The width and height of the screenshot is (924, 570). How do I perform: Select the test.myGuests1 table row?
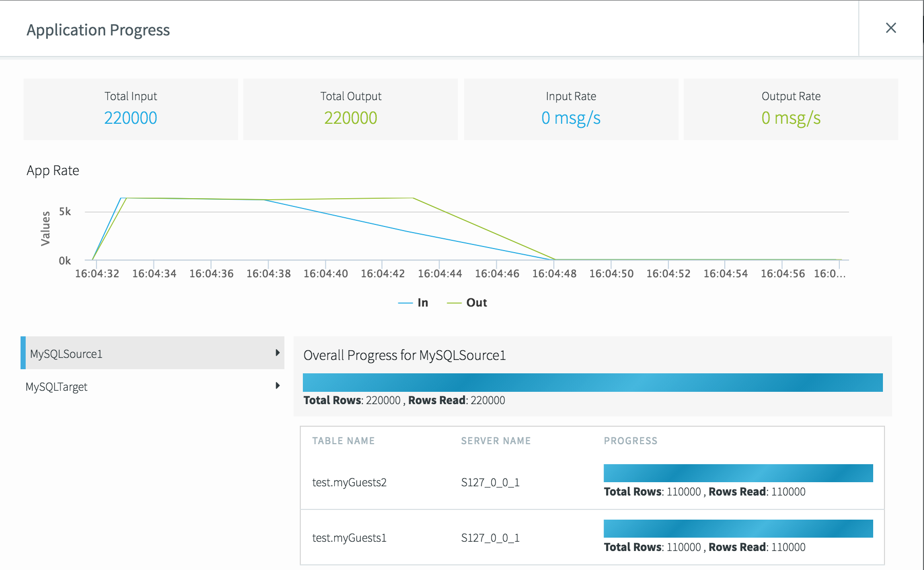(x=350, y=538)
